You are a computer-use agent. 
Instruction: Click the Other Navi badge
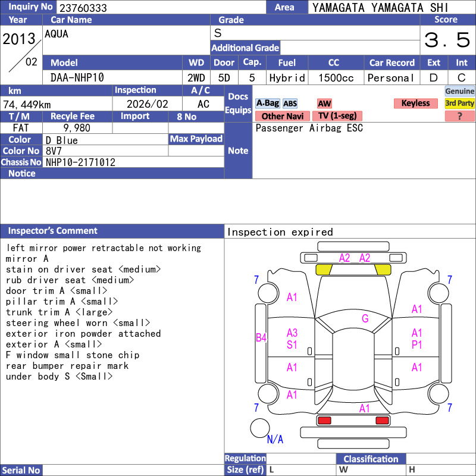point(282,116)
